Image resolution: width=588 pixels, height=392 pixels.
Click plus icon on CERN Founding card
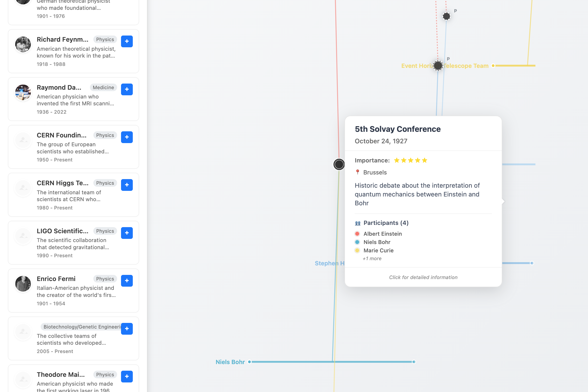127,137
